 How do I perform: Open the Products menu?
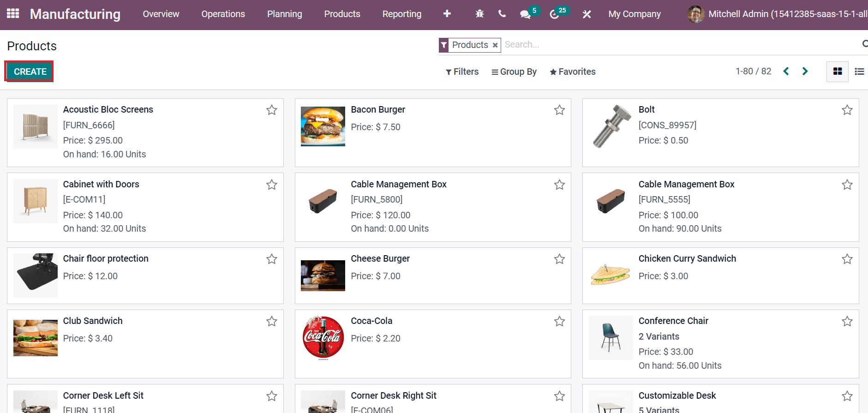click(342, 14)
